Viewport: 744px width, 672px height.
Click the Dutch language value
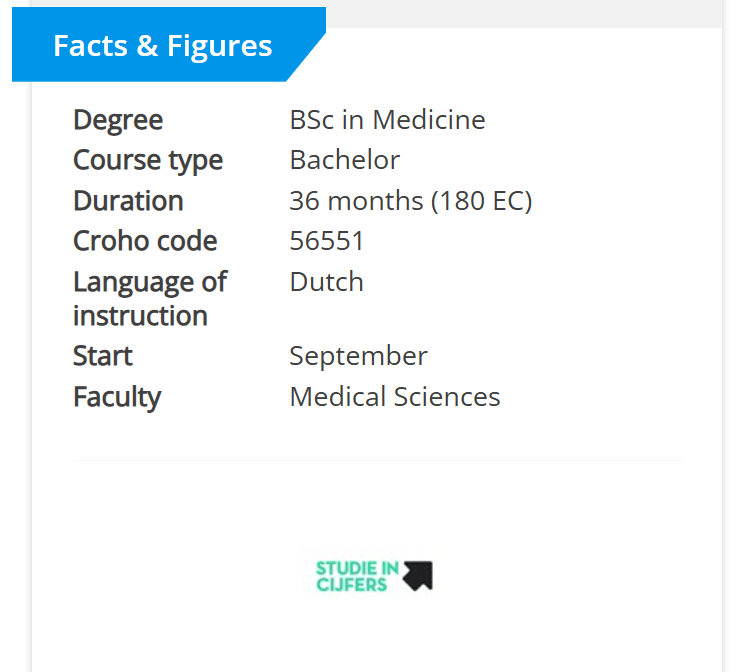tap(326, 282)
